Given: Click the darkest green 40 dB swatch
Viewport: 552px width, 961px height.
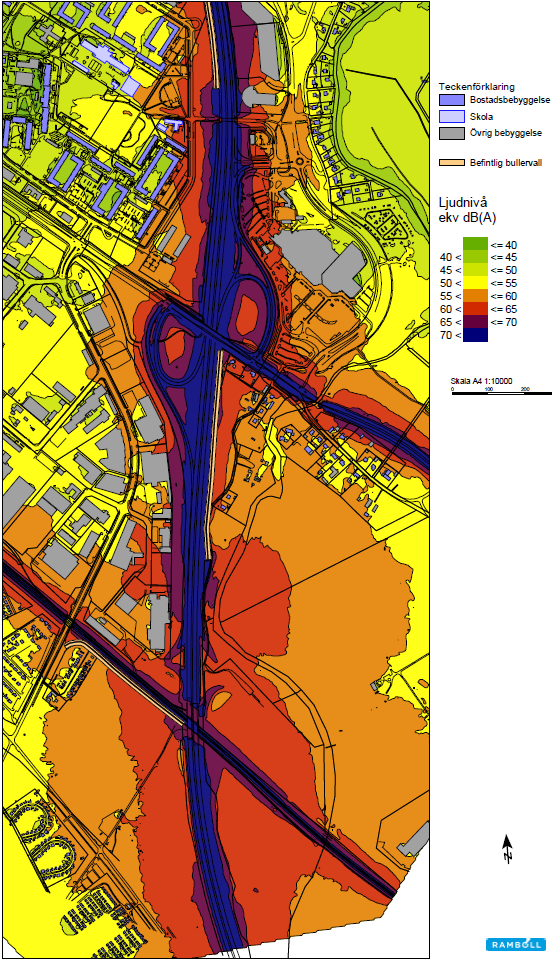Looking at the screenshot, I should click(x=475, y=245).
